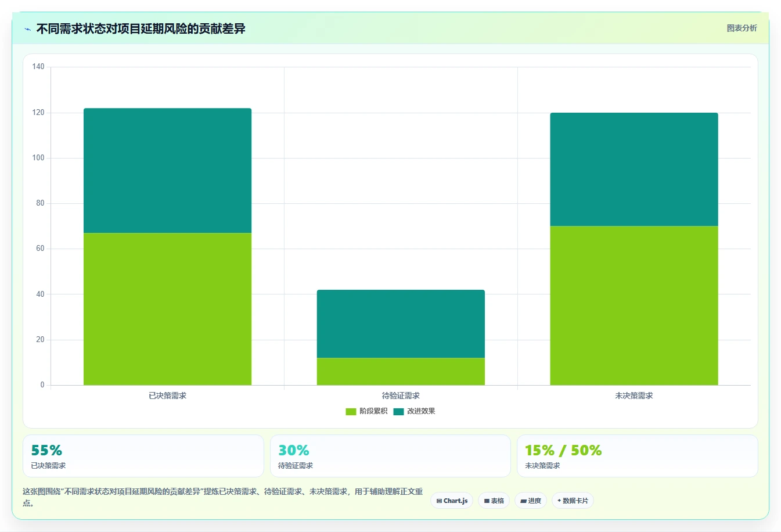Click the chart title 不同需求状态对项目延期风险的贡献差异

click(141, 28)
